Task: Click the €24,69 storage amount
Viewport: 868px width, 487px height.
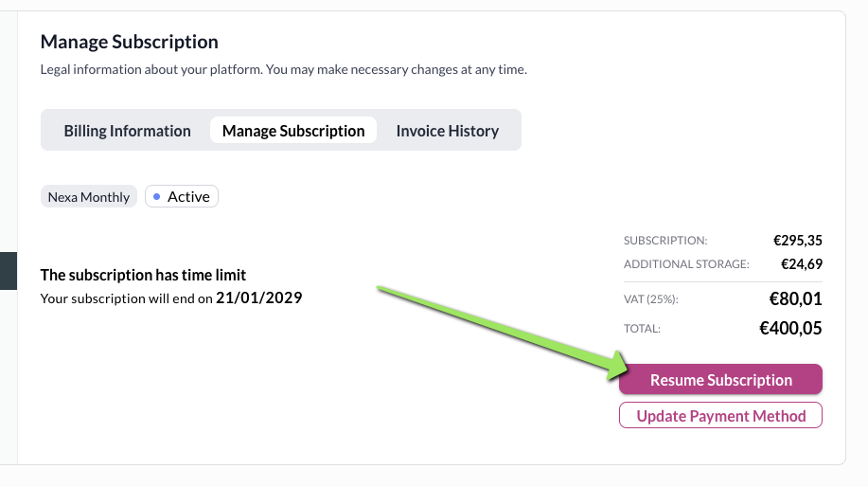Action: tap(801, 264)
